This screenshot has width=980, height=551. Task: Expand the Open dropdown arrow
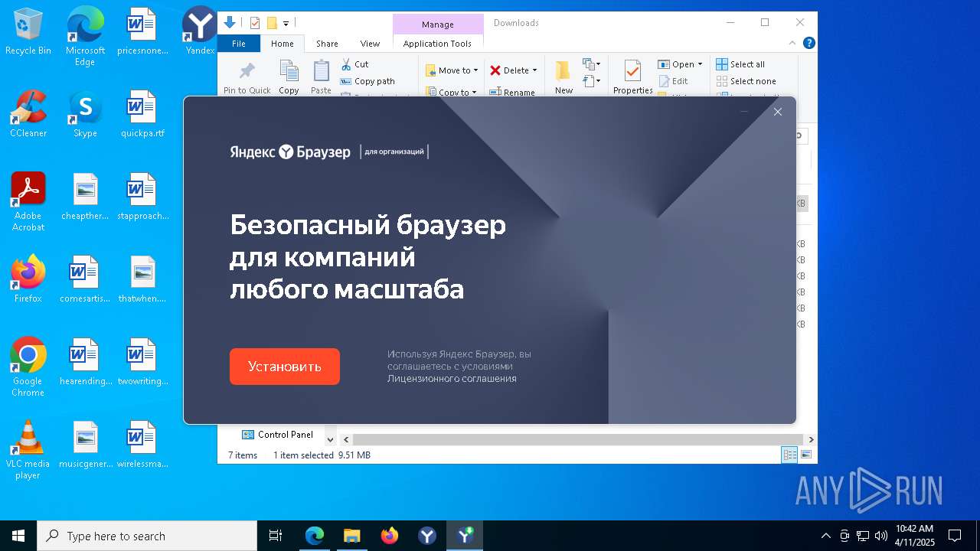point(700,64)
